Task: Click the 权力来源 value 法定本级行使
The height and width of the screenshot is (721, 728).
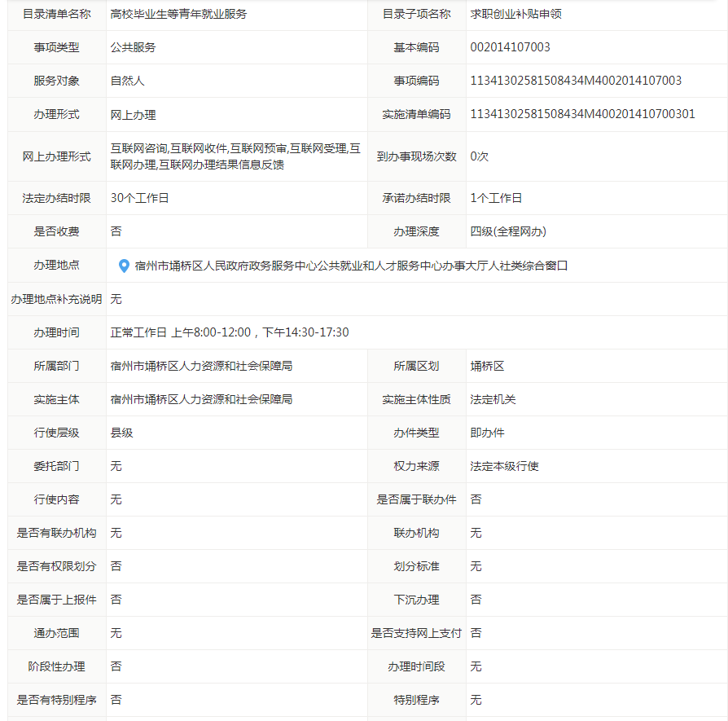Action: [504, 466]
